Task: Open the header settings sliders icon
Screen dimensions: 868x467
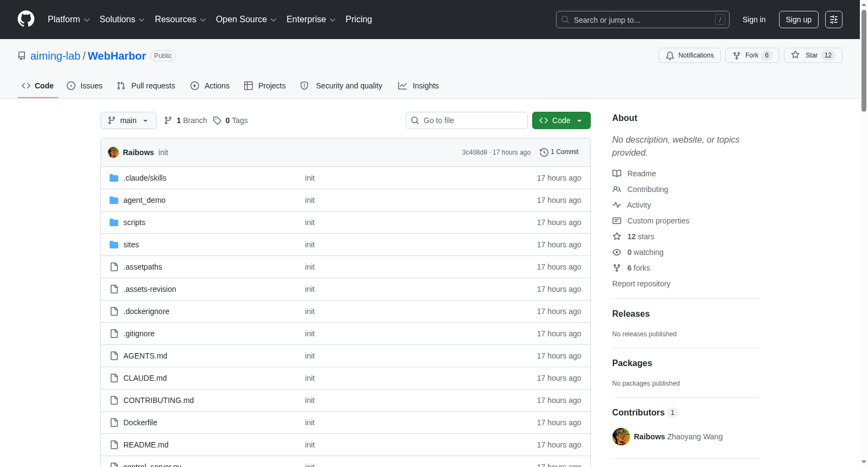Action: click(x=834, y=20)
